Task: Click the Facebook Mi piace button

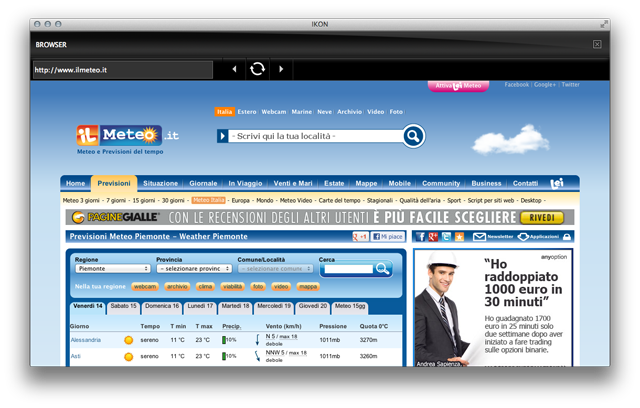Action: pyautogui.click(x=387, y=237)
